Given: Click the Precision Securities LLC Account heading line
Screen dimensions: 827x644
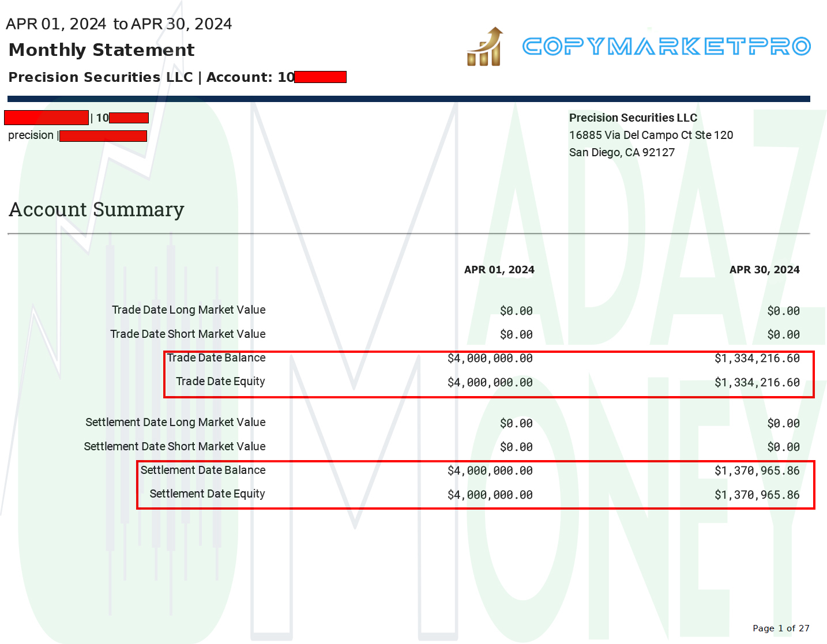Looking at the screenshot, I should (x=177, y=77).
